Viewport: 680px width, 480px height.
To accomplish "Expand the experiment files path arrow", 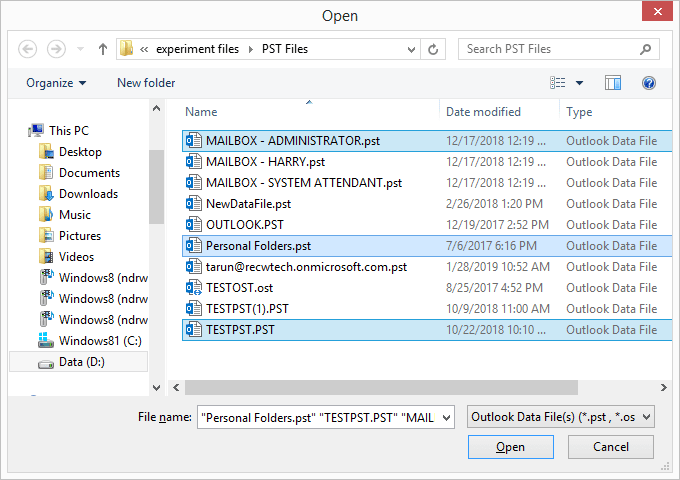I will click(x=251, y=49).
